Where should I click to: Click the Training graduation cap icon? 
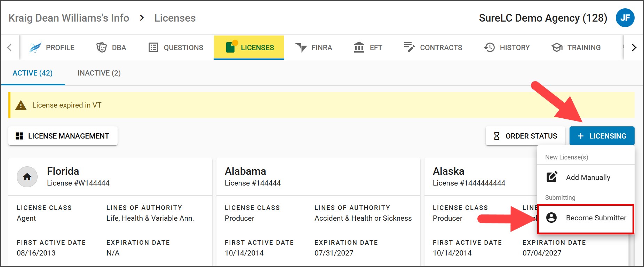[x=557, y=47]
